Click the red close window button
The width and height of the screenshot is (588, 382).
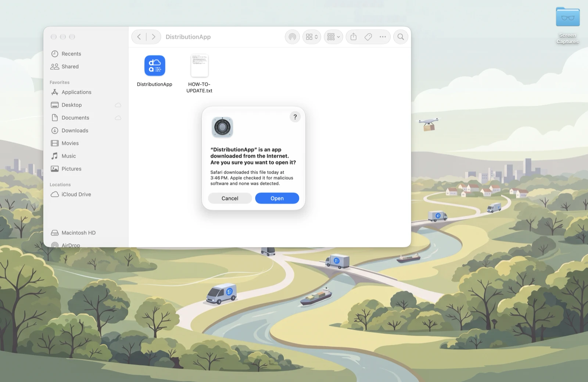[54, 37]
